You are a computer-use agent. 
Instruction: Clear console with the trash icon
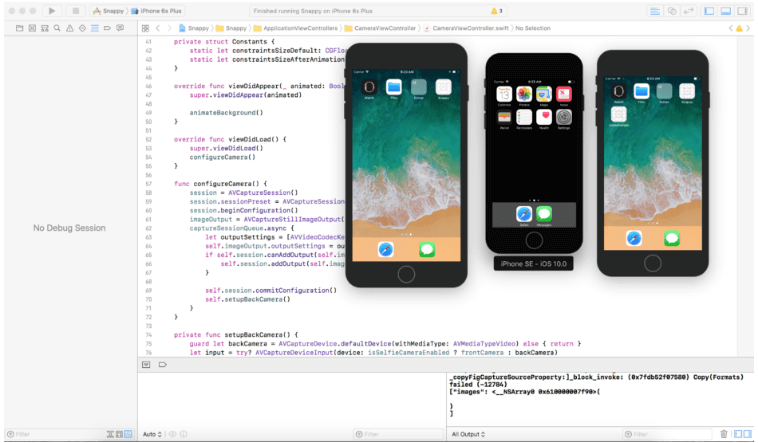[x=724, y=434]
